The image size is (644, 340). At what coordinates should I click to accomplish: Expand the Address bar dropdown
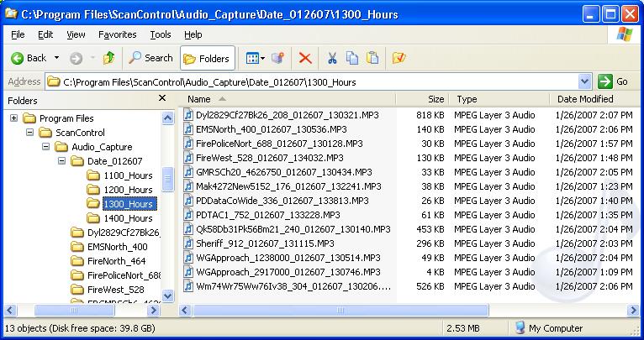tap(585, 82)
